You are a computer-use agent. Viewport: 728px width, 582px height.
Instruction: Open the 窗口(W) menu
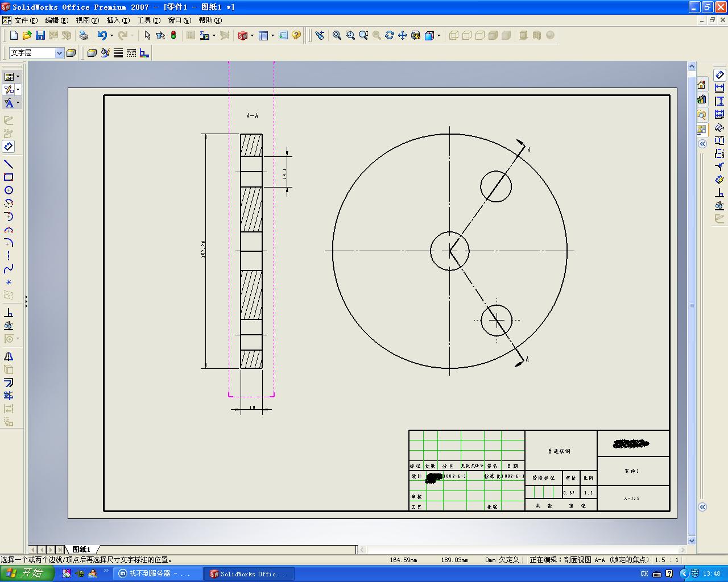tap(180, 20)
